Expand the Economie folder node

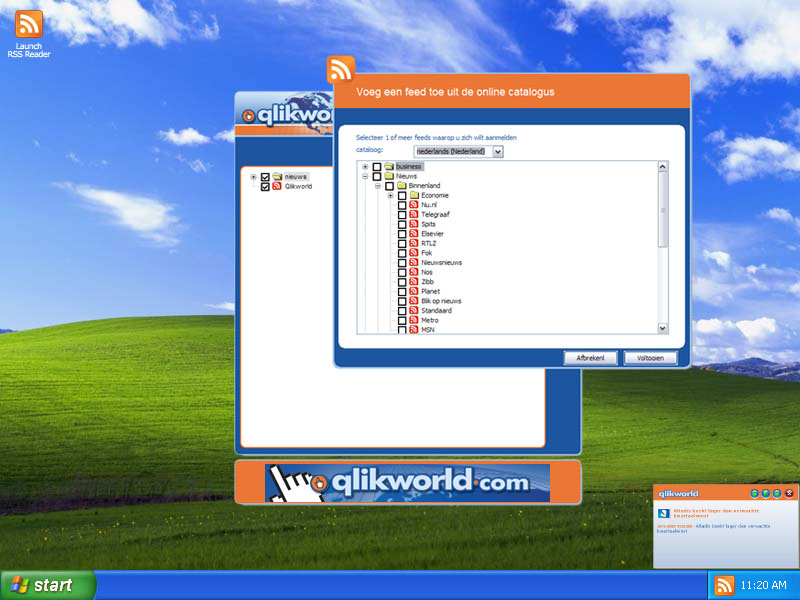point(390,196)
